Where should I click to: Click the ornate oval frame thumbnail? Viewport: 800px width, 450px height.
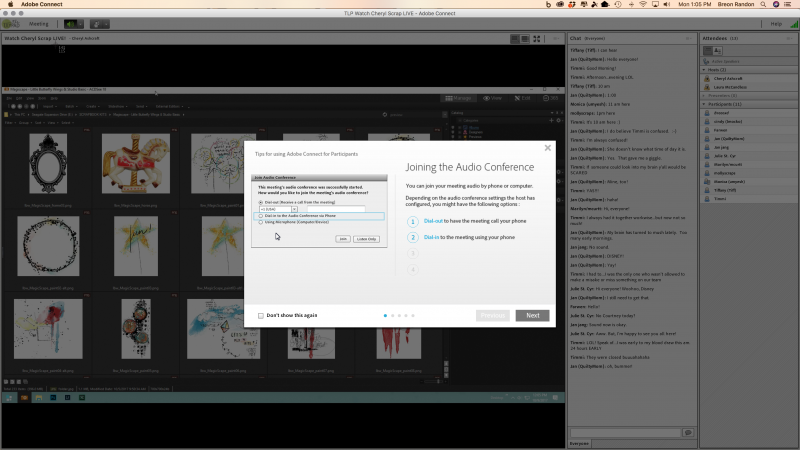coord(48,164)
